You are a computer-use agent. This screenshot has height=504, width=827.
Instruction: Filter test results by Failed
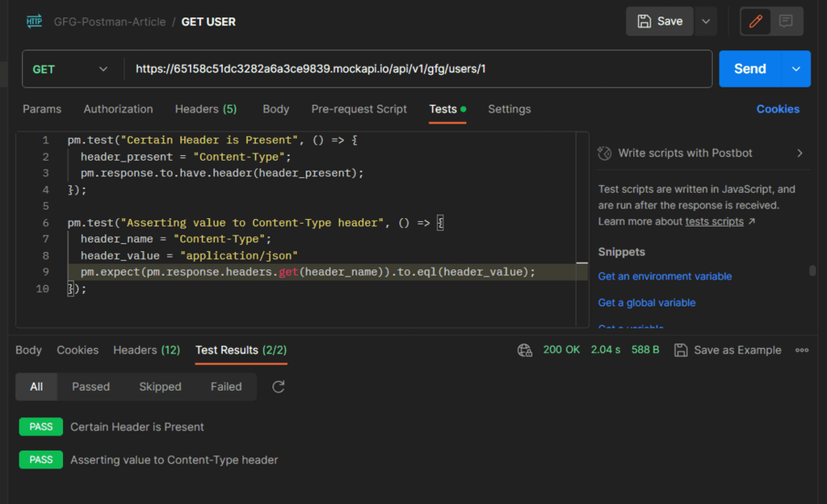click(x=226, y=387)
